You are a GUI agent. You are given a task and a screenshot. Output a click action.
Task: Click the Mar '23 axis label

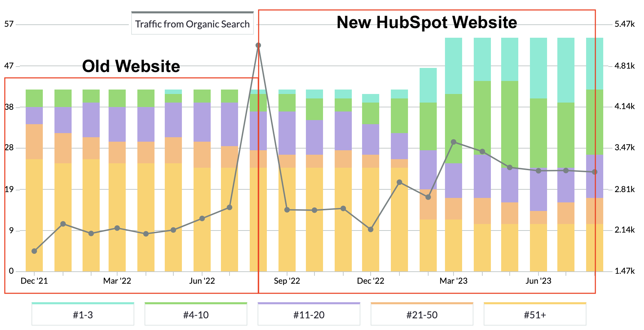pos(454,281)
